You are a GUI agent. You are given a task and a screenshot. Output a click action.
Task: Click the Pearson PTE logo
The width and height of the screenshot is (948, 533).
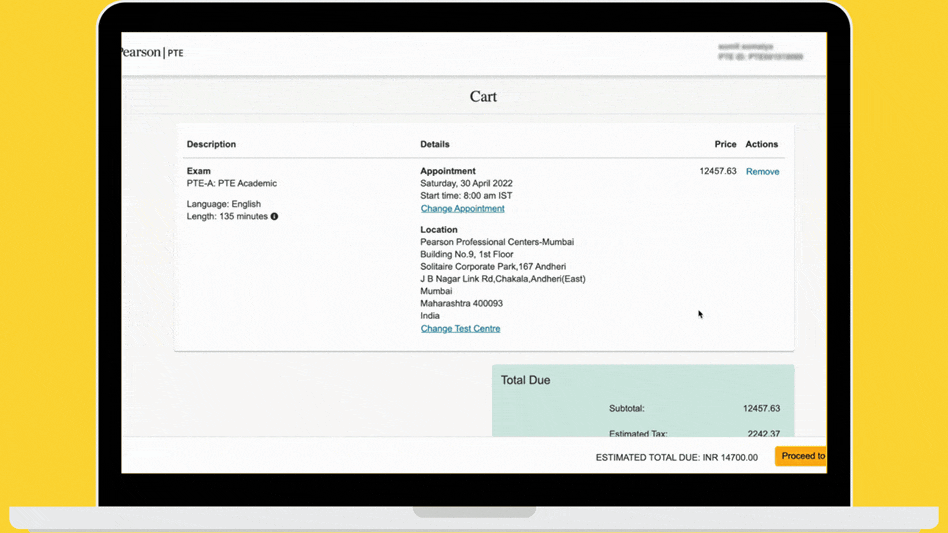point(152,53)
